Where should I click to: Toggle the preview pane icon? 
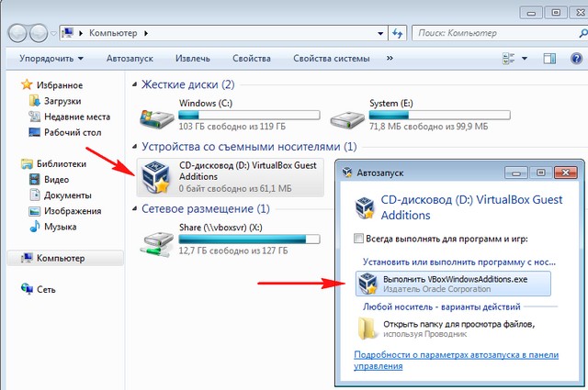tap(549, 59)
